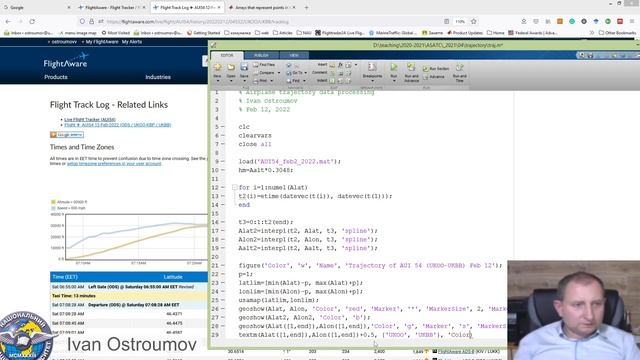Open the Print dropdown arrow
The image size is (640, 360).
coord(271,81)
